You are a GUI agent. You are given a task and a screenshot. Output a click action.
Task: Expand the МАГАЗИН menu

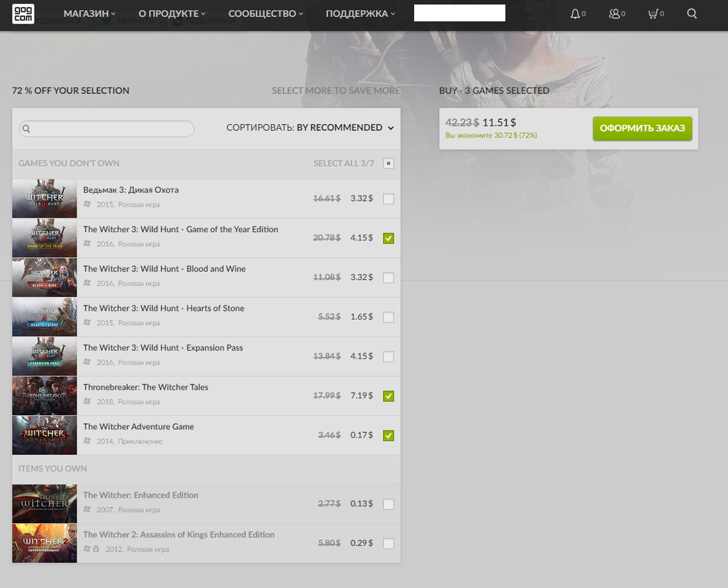point(90,14)
